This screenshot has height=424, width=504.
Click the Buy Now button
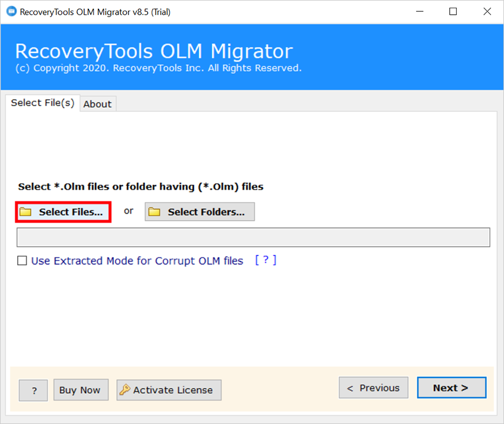(x=81, y=390)
